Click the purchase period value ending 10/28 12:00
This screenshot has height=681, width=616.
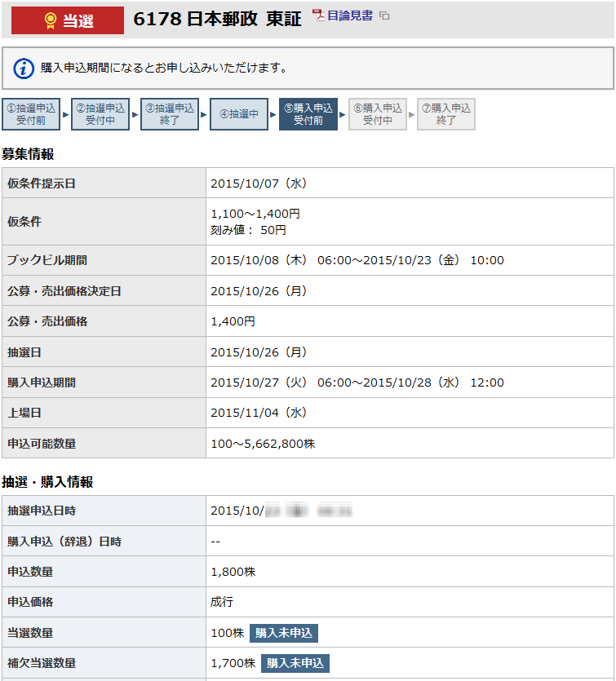tap(357, 383)
